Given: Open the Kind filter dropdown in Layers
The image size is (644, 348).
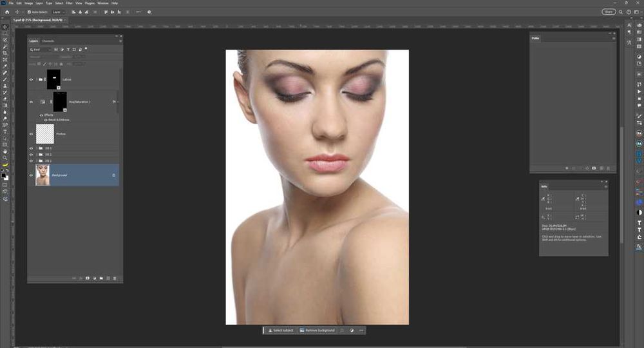Looking at the screenshot, I should (40, 50).
